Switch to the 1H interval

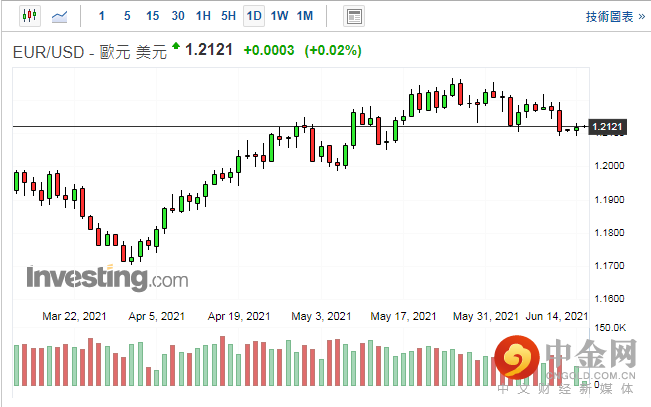coord(203,16)
